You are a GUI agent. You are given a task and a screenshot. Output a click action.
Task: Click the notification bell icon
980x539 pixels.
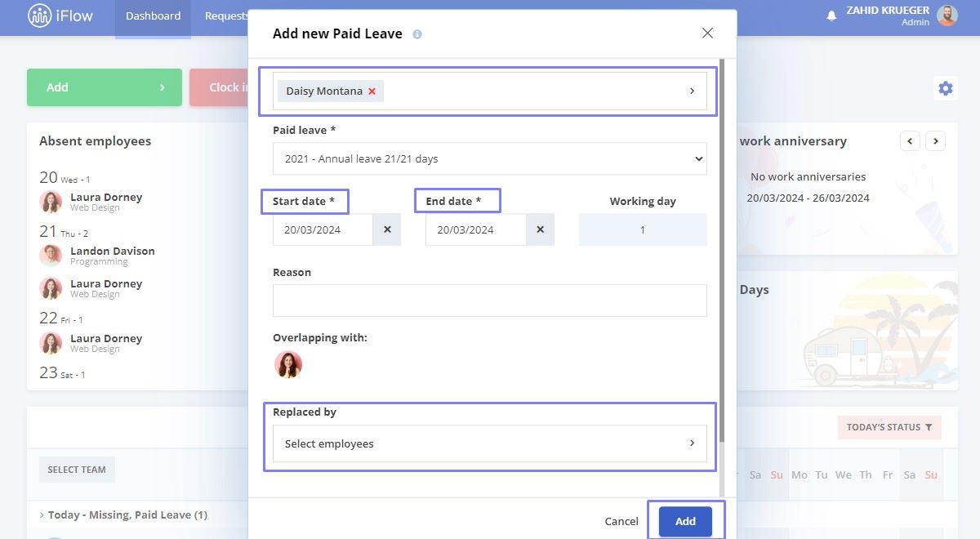(831, 16)
